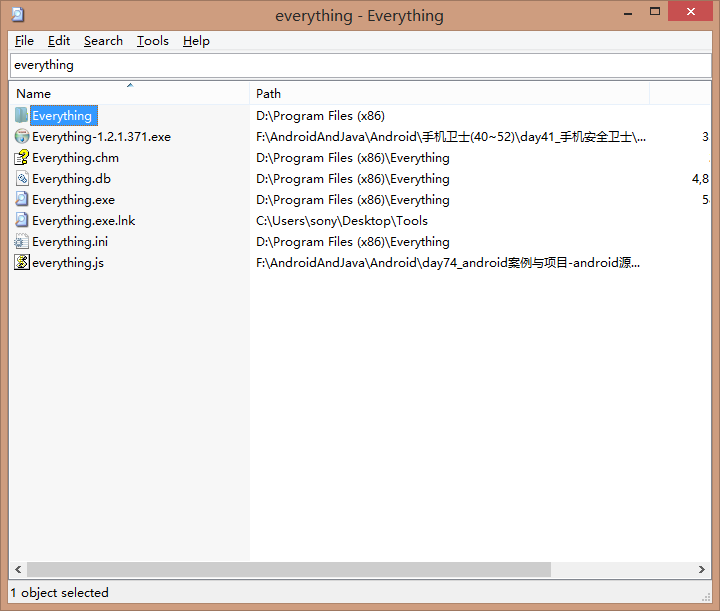Open the Help menu
The height and width of the screenshot is (611, 720).
(196, 41)
